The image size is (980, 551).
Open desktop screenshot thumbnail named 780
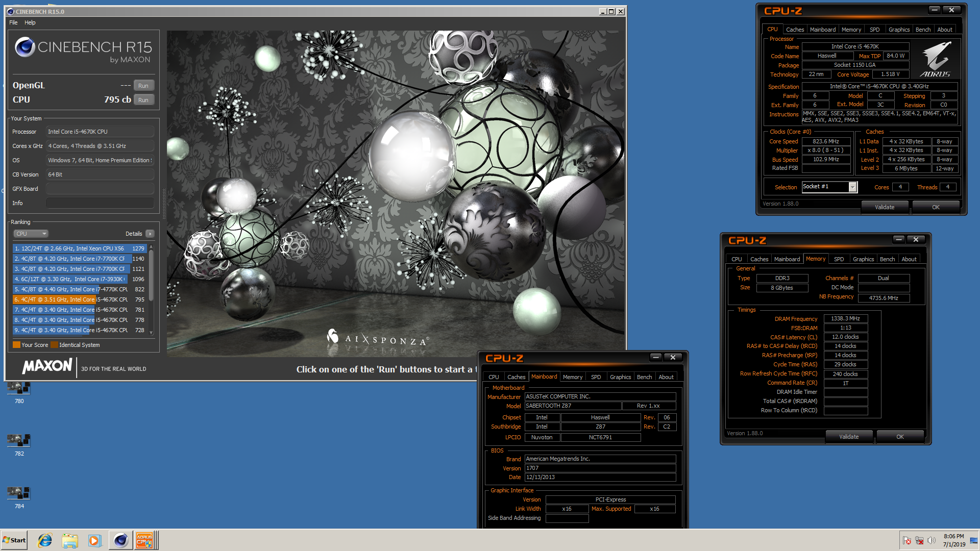click(19, 392)
